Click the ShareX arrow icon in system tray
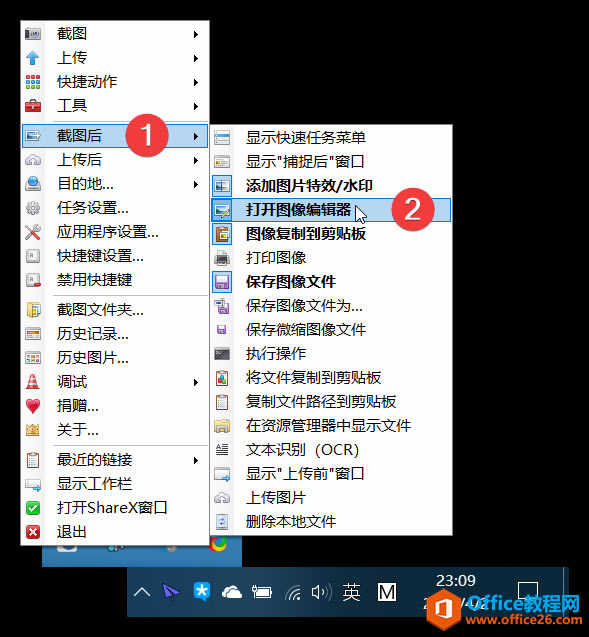This screenshot has width=589, height=637. coord(171,592)
